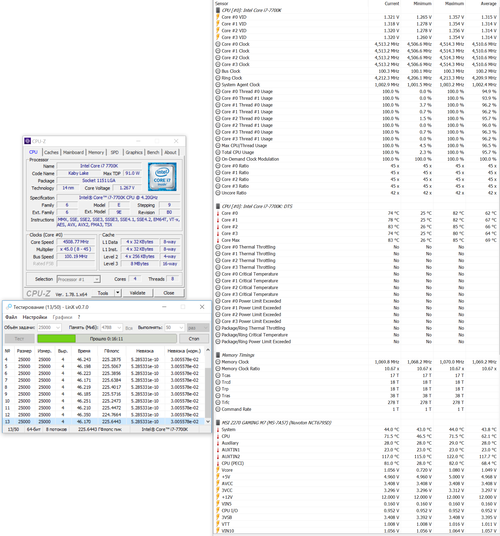Click the icon beside Uncore Ratio
The width and height of the screenshot is (500, 536).
point(218,193)
